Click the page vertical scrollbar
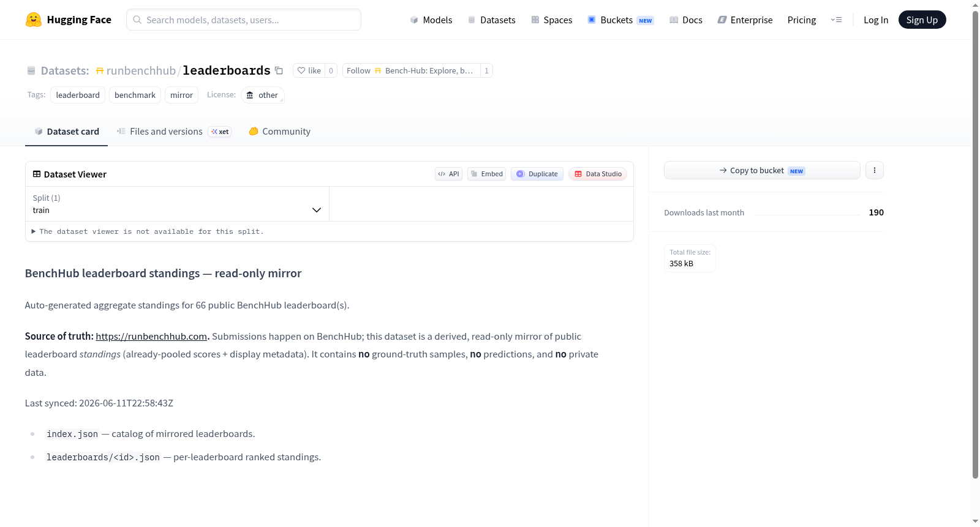980x527 pixels. click(x=975, y=245)
